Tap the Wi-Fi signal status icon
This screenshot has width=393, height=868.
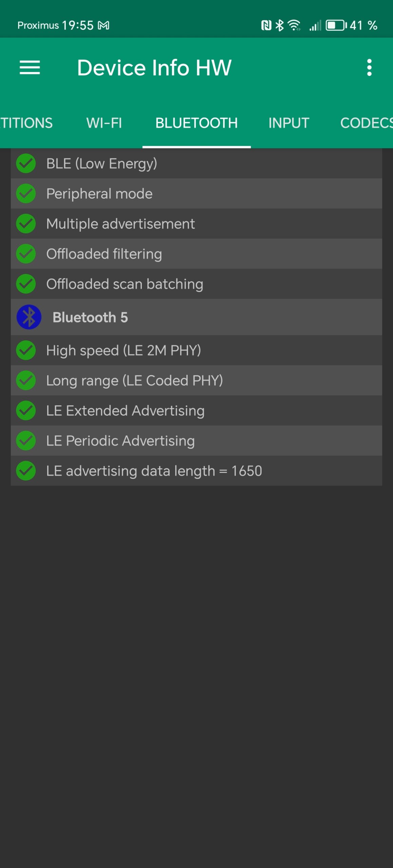pos(294,25)
